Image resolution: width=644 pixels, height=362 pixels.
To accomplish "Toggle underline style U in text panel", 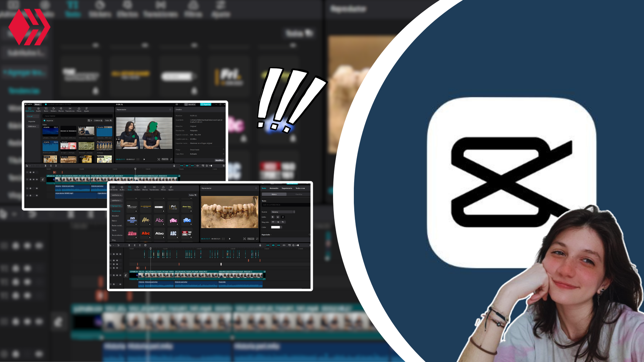I will pyautogui.click(x=278, y=217).
